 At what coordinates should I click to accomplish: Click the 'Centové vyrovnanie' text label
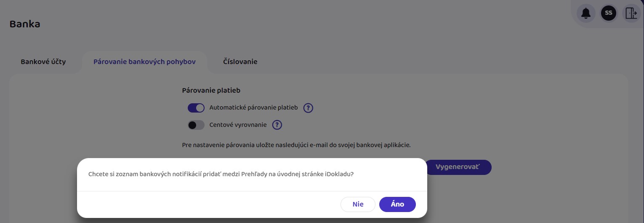238,125
